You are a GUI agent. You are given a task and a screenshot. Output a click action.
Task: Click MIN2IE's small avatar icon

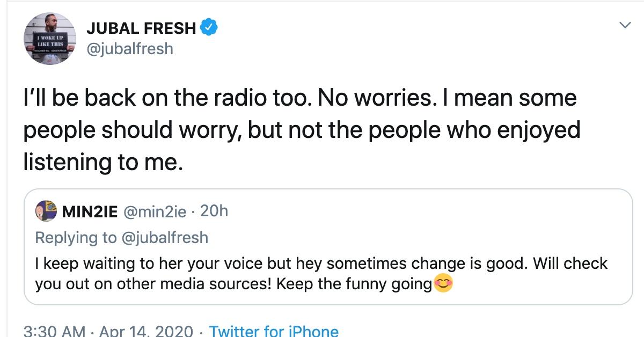46,211
